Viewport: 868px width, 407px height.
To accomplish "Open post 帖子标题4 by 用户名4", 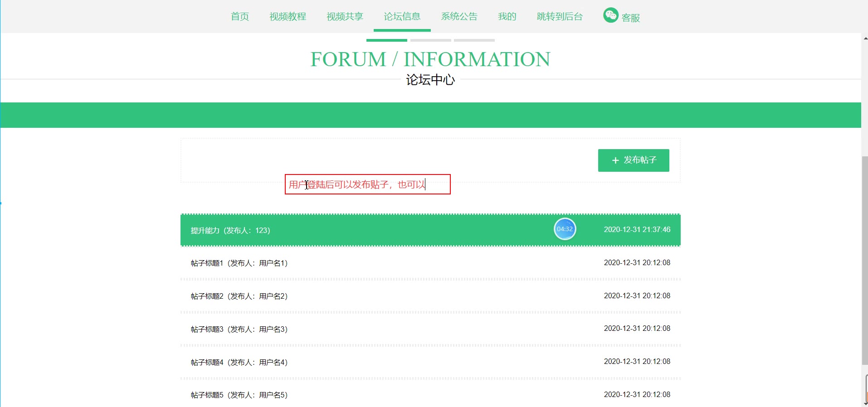I will tap(239, 363).
